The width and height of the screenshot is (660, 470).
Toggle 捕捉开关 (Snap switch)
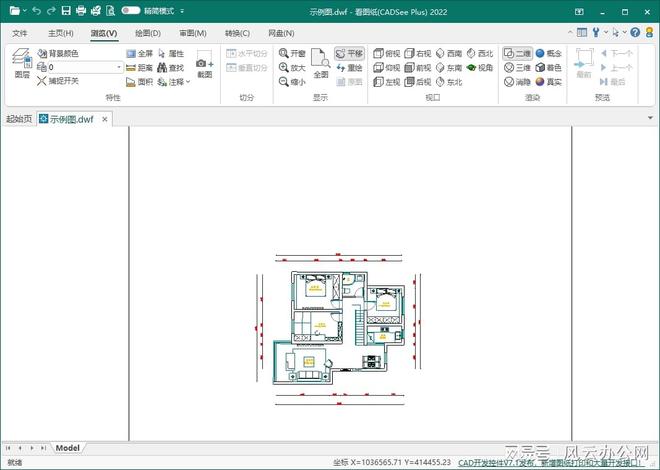[57, 81]
